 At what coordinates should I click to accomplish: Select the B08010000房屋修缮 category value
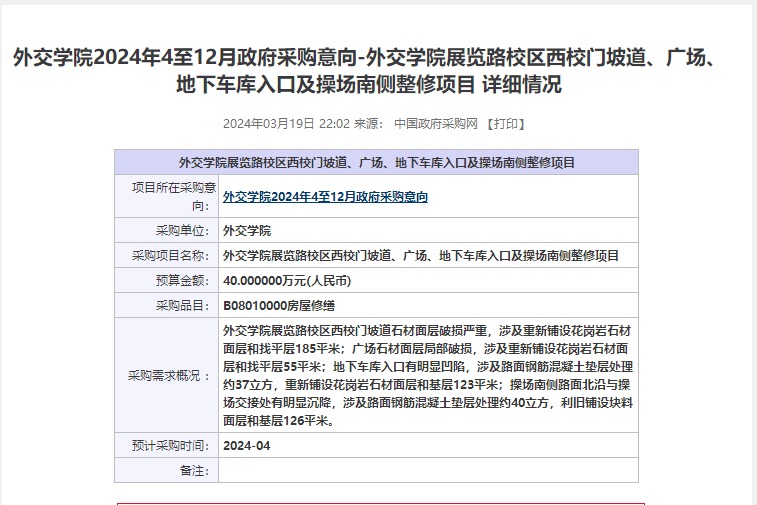coord(279,305)
